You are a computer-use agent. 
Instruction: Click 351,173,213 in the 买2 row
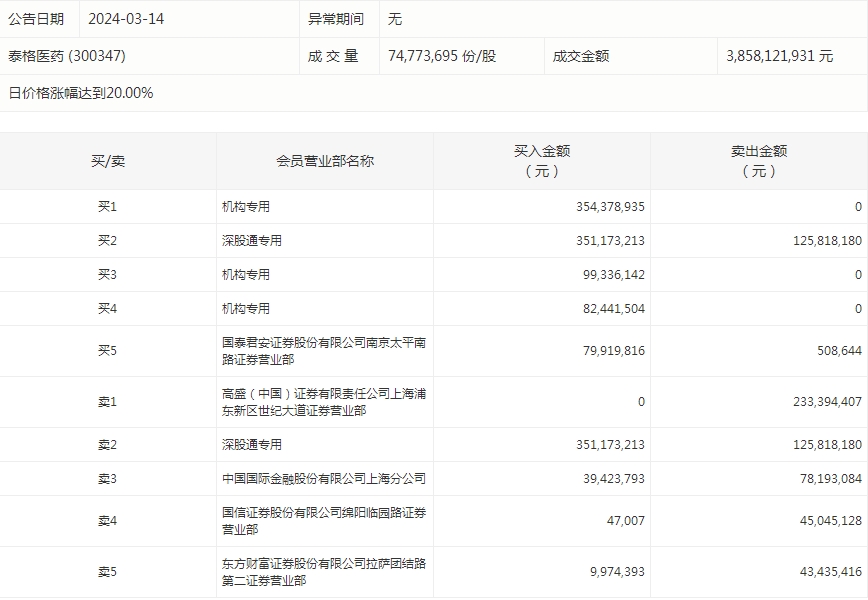tap(610, 240)
